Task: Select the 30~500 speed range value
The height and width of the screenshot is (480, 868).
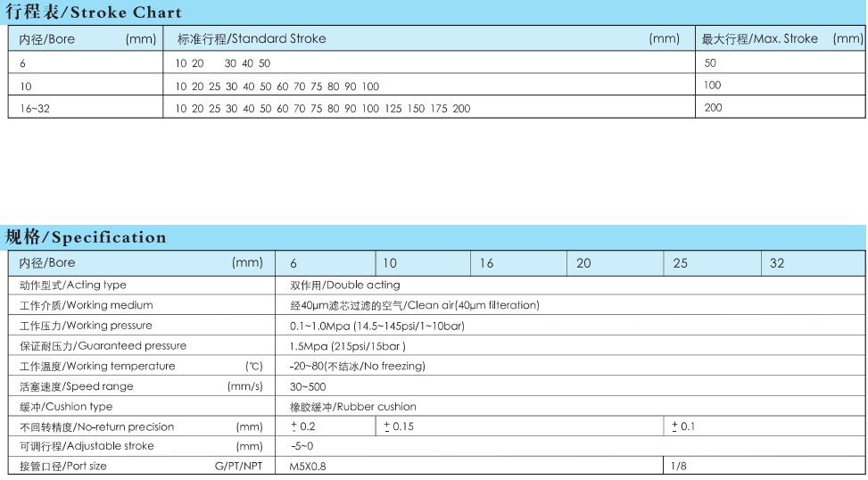Action: [308, 387]
